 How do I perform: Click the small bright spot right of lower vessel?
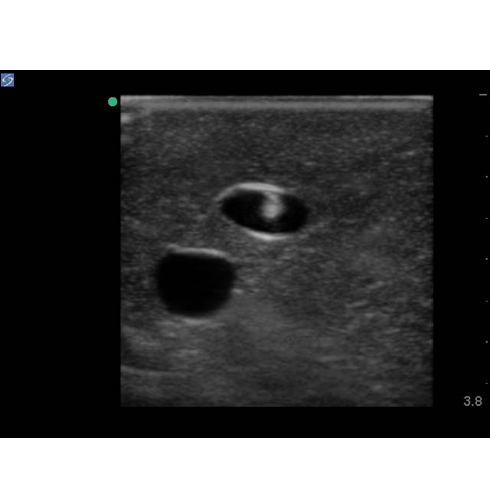click(x=238, y=292)
